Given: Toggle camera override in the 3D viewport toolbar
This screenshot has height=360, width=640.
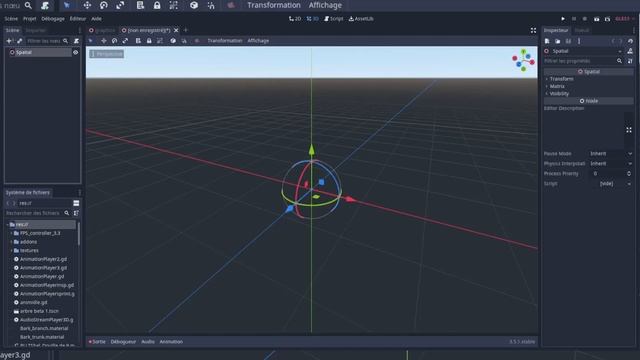Looking at the screenshot, I should (197, 41).
